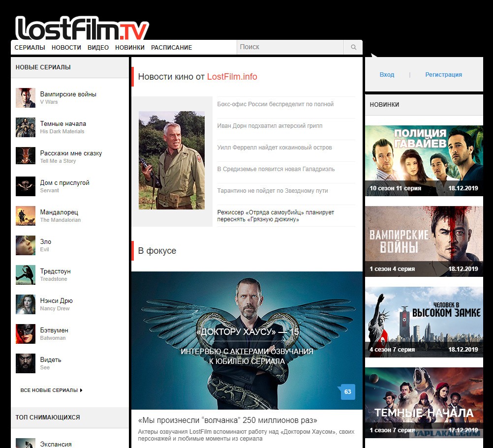Open the Дом с прислугой poster icon
Screen dimensions: 493x448
pos(26,186)
